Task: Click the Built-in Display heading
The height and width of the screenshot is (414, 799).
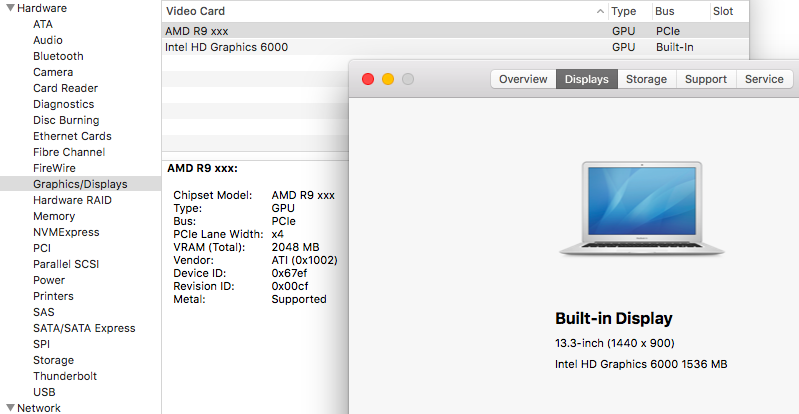Action: pos(614,318)
